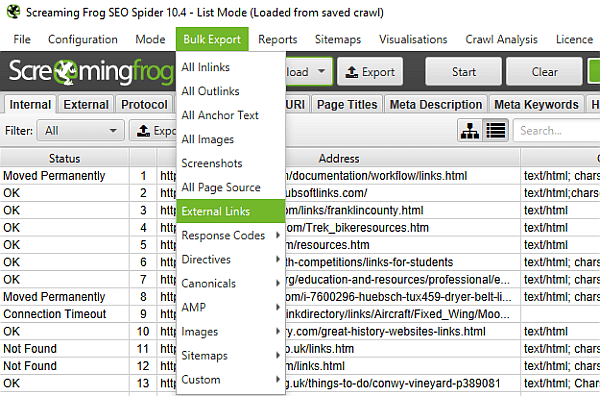Click the filter row export upload icon
Image resolution: width=600 pixels, height=396 pixels.
[x=143, y=131]
